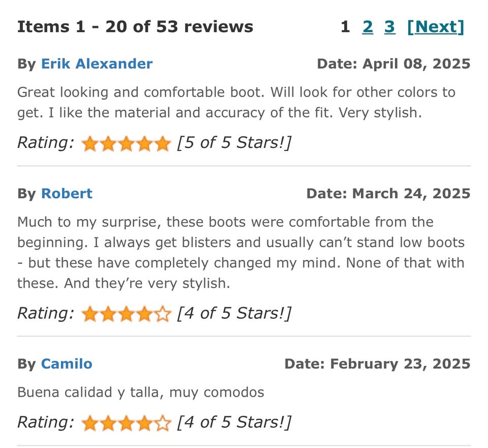Go to page 2 of reviews
The height and width of the screenshot is (448, 488).
click(368, 26)
